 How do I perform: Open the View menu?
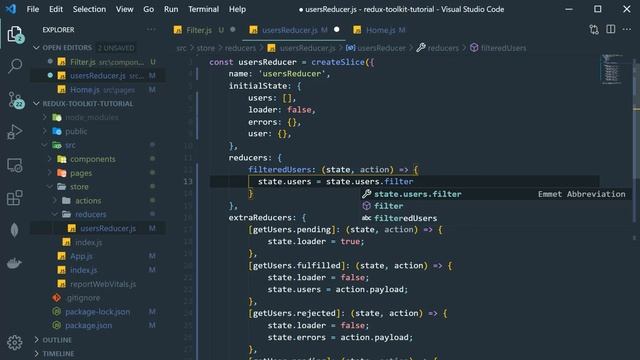click(x=124, y=9)
